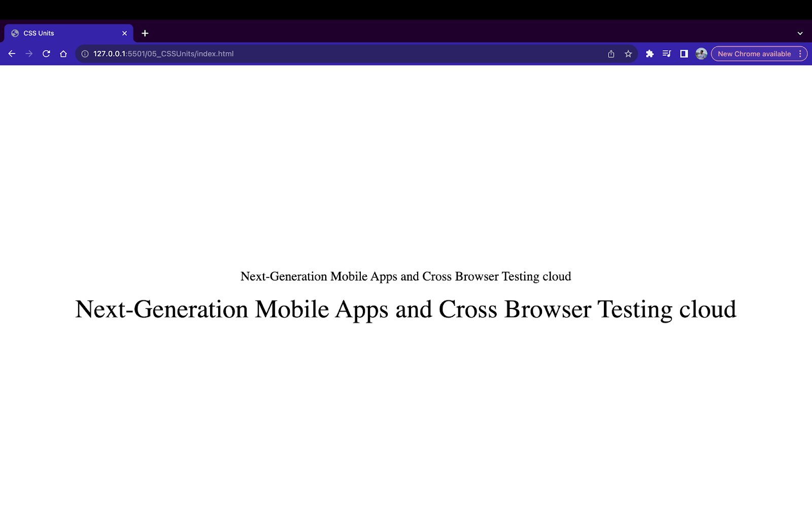Open the media controls icon
Viewport: 812px width, 527px height.
[667, 54]
